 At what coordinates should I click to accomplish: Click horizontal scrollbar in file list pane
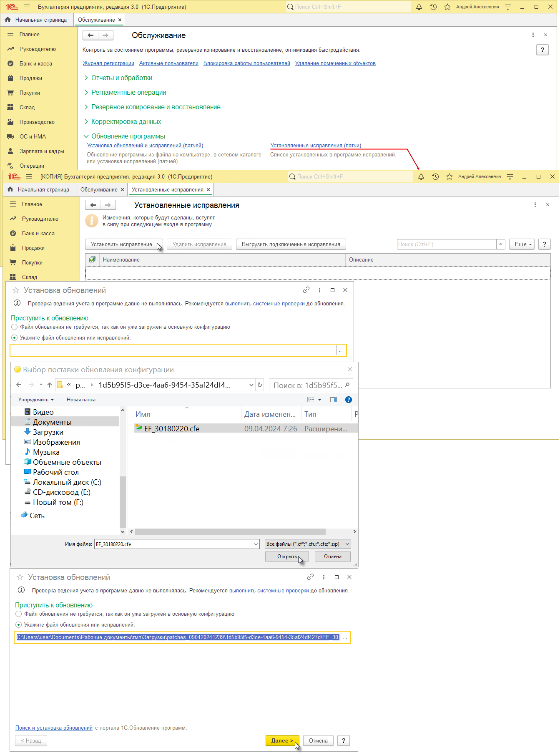tap(230, 532)
